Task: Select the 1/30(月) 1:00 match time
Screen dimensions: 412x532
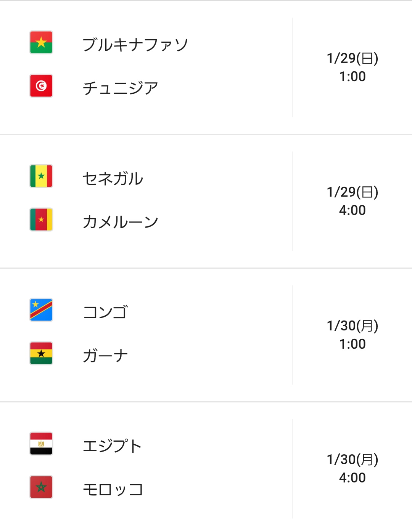Action: coord(352,335)
